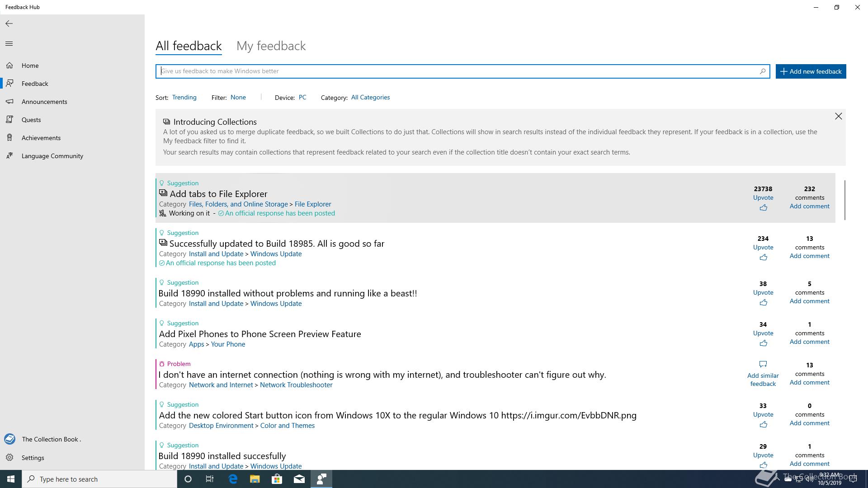Open the Add tabs to File Explorer feedback
Screen dimensions: 868x488
[218, 194]
